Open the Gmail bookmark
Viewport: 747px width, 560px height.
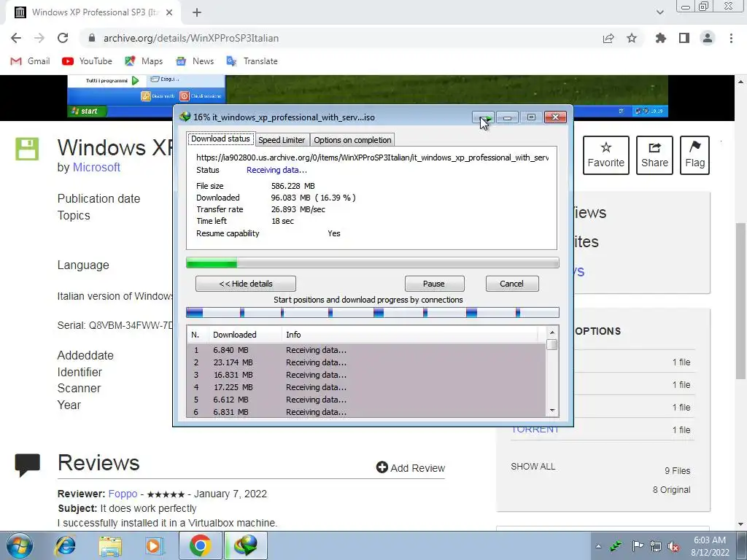tap(30, 61)
